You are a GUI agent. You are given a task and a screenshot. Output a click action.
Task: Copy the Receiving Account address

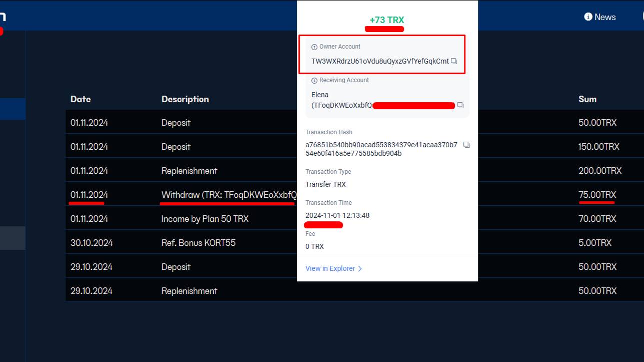pos(460,106)
